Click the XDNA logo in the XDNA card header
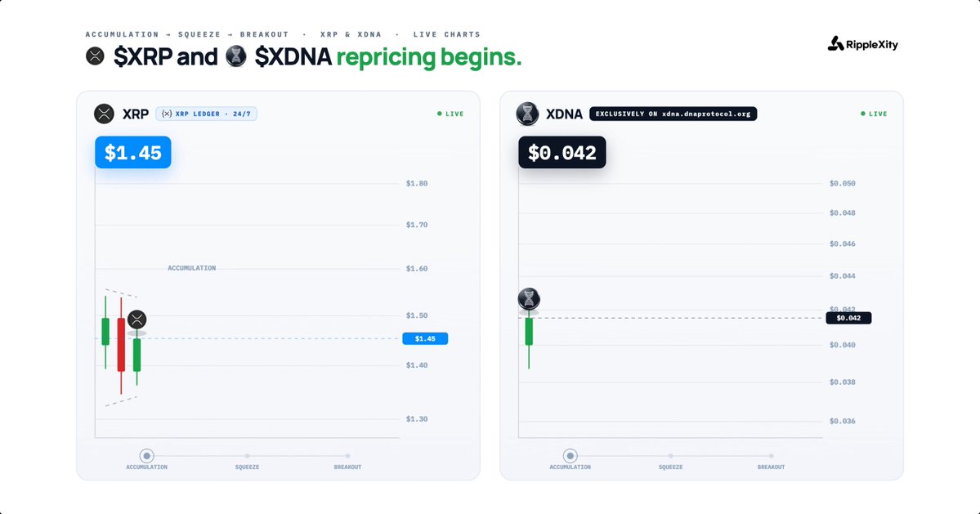Screen dimensions: 980x514 pyautogui.click(x=527, y=114)
